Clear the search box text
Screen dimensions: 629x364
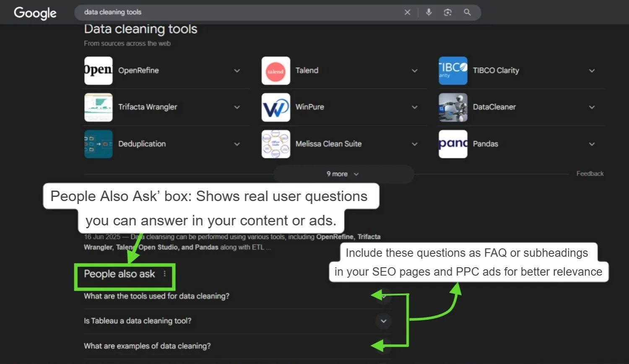(407, 13)
